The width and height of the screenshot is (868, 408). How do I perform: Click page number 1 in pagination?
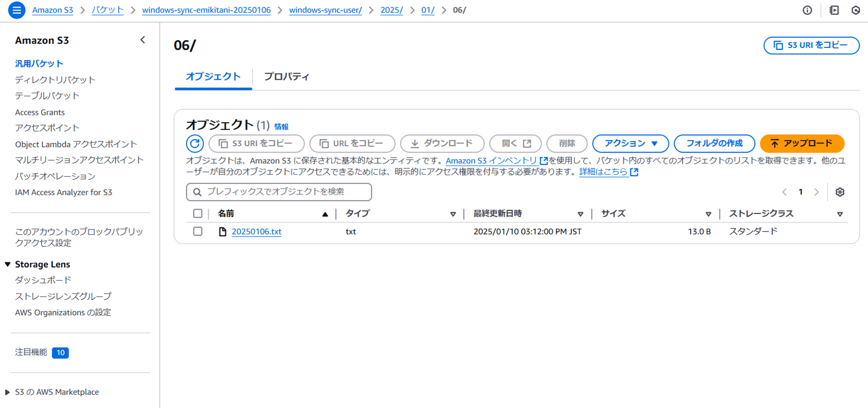[x=801, y=192]
